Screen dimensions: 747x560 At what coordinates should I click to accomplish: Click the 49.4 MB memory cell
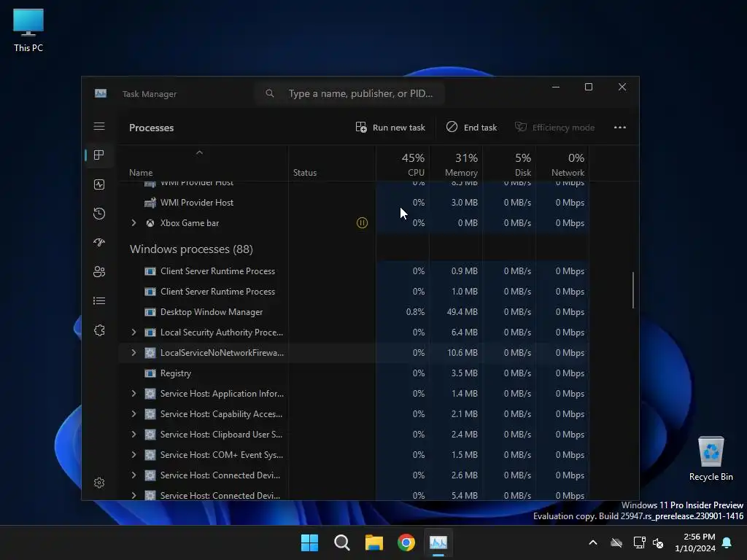[x=457, y=312]
